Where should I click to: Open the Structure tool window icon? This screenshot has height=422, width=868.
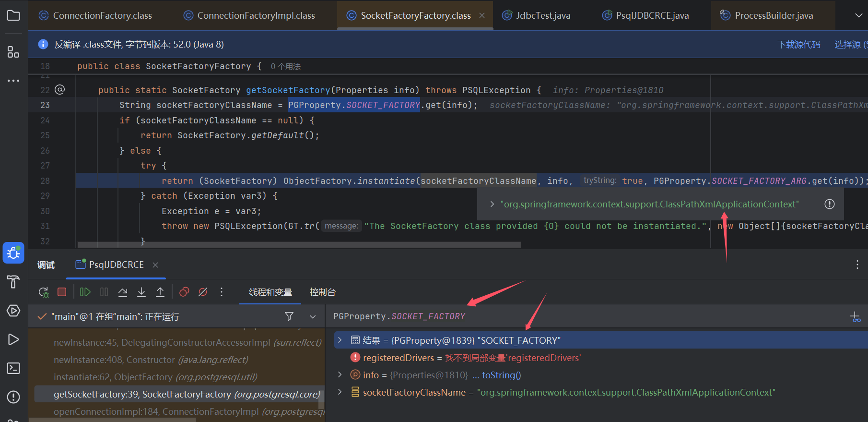pyautogui.click(x=13, y=52)
